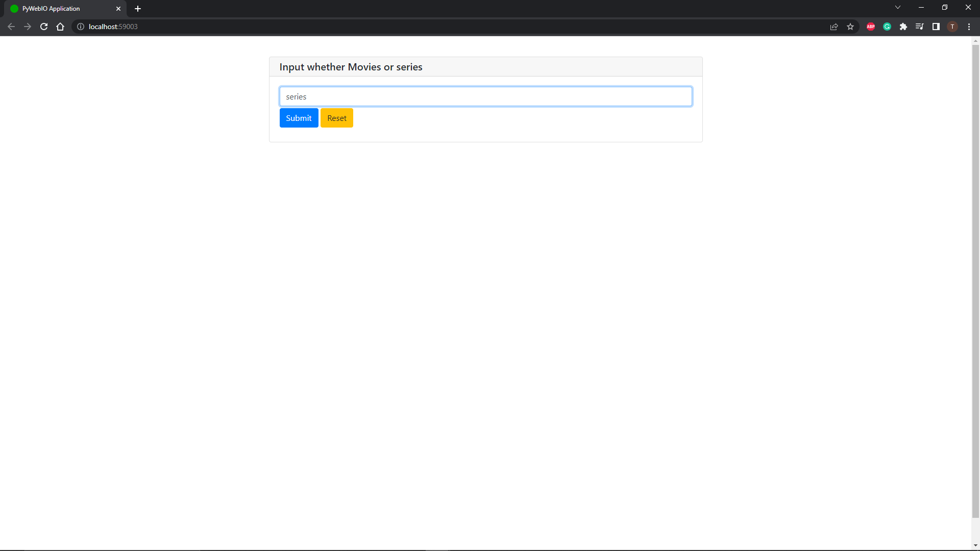
Task: Open the Home page icon
Action: coord(60,27)
